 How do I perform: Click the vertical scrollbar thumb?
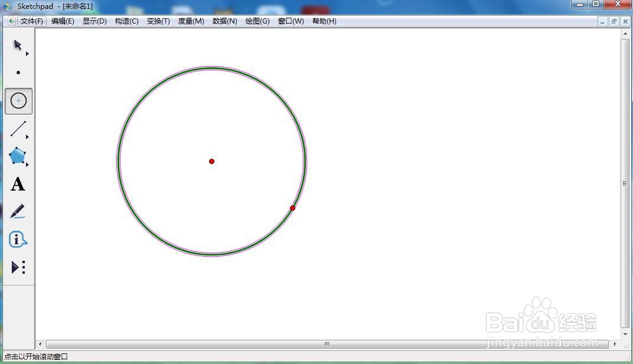(625, 183)
